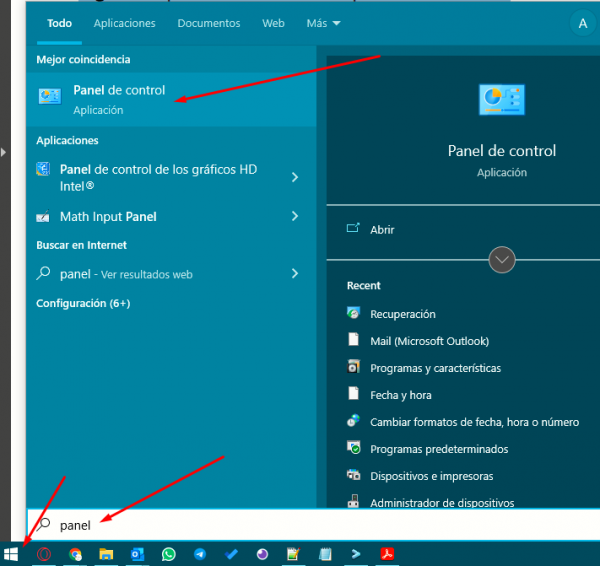The height and width of the screenshot is (566, 600).
Task: Open Outlook from the taskbar
Action: click(137, 553)
